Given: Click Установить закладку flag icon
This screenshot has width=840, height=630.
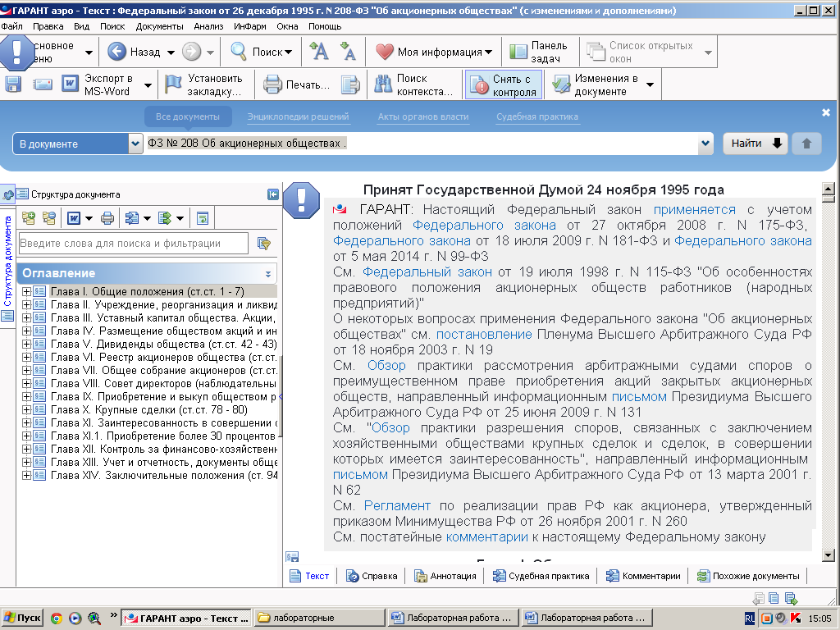Looking at the screenshot, I should (173, 84).
